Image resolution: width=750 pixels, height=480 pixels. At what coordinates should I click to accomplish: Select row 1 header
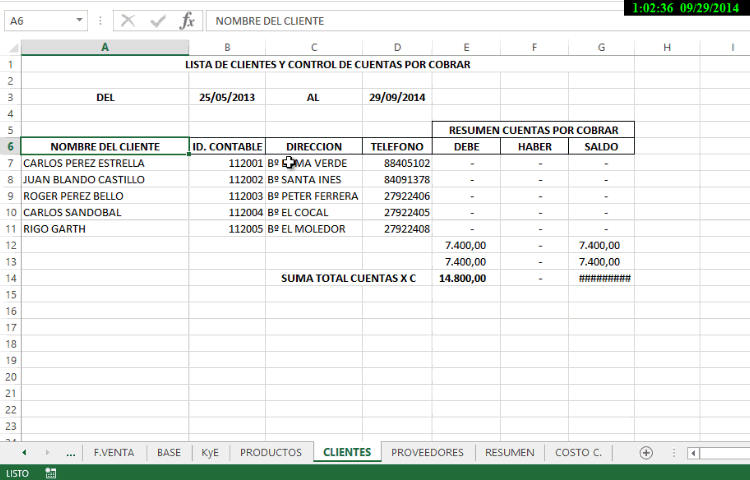(x=11, y=65)
